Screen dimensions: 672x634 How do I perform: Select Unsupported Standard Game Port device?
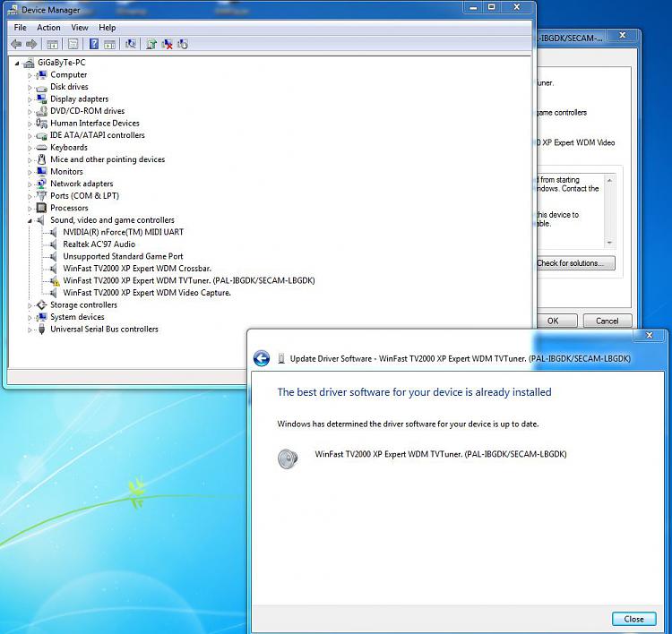[x=123, y=256]
